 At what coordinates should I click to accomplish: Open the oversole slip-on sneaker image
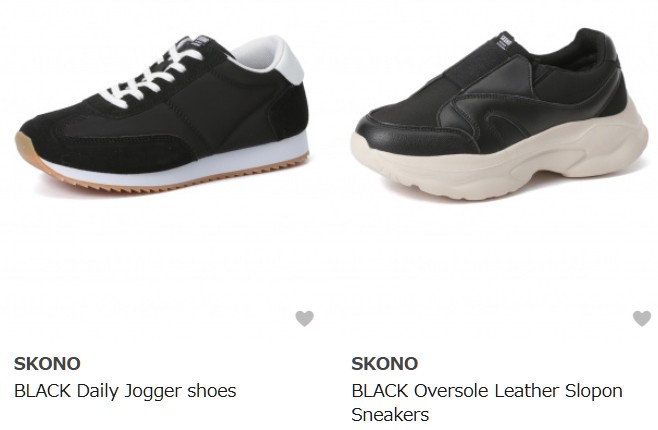pyautogui.click(x=501, y=114)
